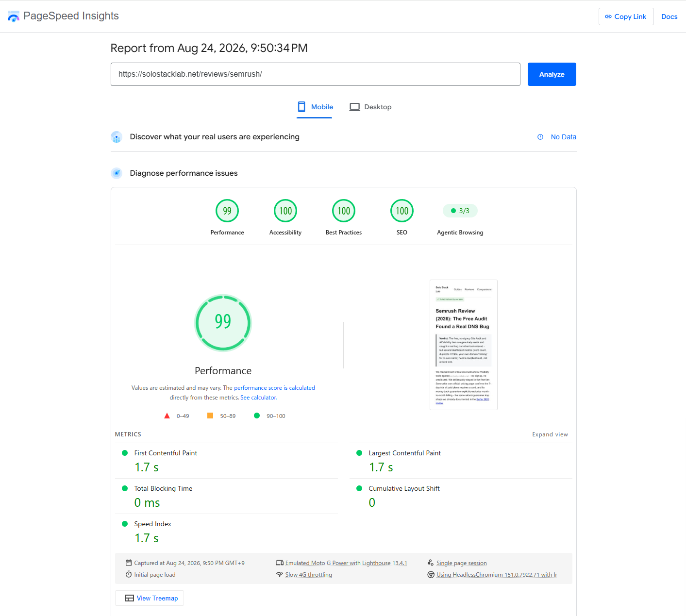Screen dimensions: 686x616
Task: Switch to the Desktop tab
Action: pos(370,107)
